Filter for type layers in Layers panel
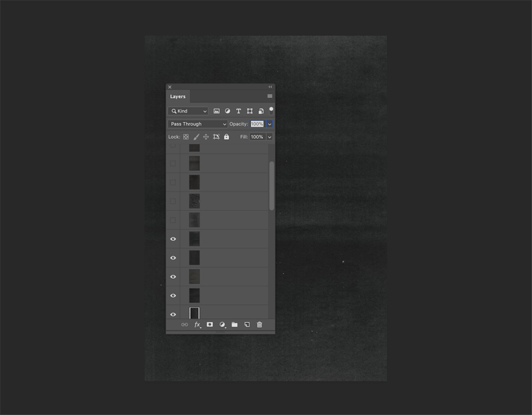The height and width of the screenshot is (415, 532). [239, 111]
